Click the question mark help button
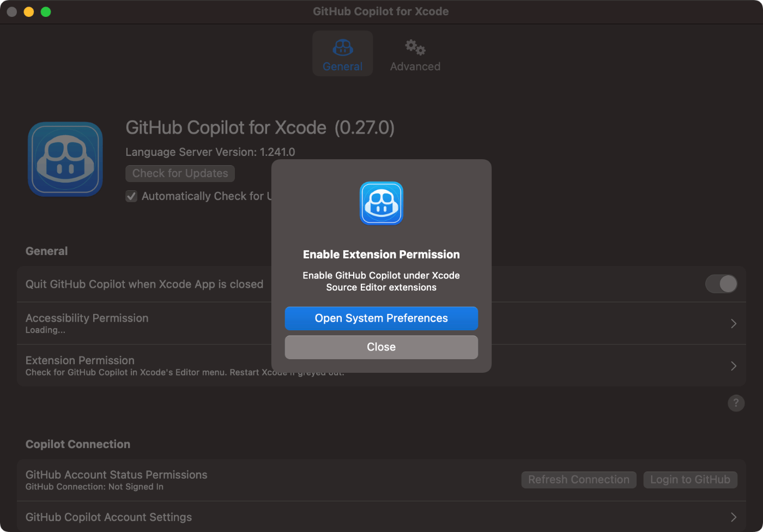This screenshot has height=532, width=763. point(736,403)
